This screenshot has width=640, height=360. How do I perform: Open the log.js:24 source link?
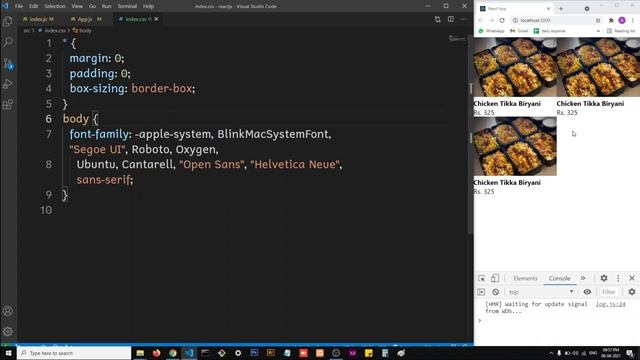pos(610,304)
